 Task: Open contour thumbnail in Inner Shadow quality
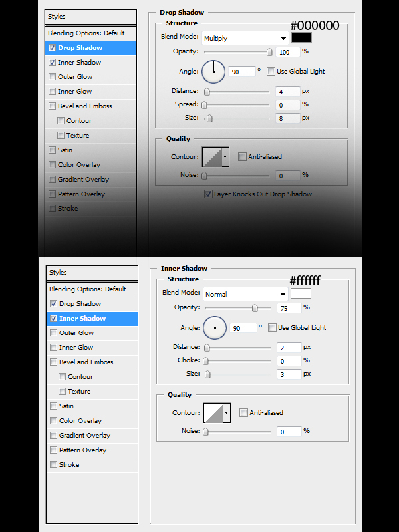[213, 413]
